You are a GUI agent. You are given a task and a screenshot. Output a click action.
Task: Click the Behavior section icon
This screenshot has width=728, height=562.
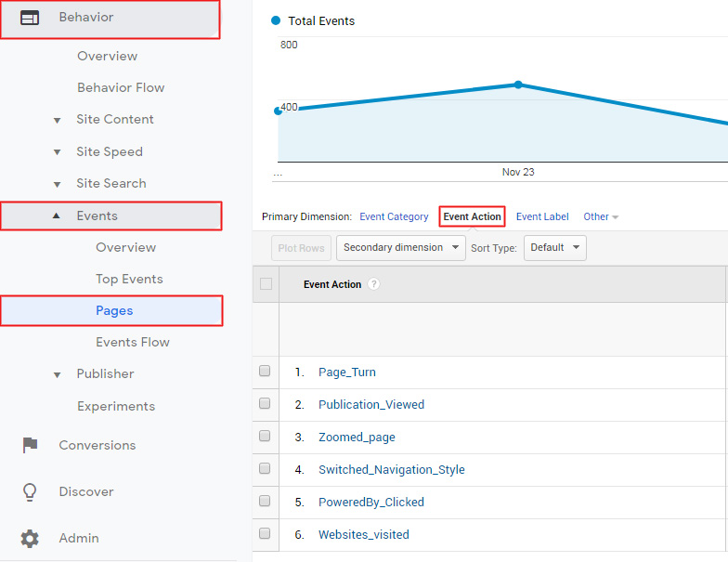click(x=30, y=18)
